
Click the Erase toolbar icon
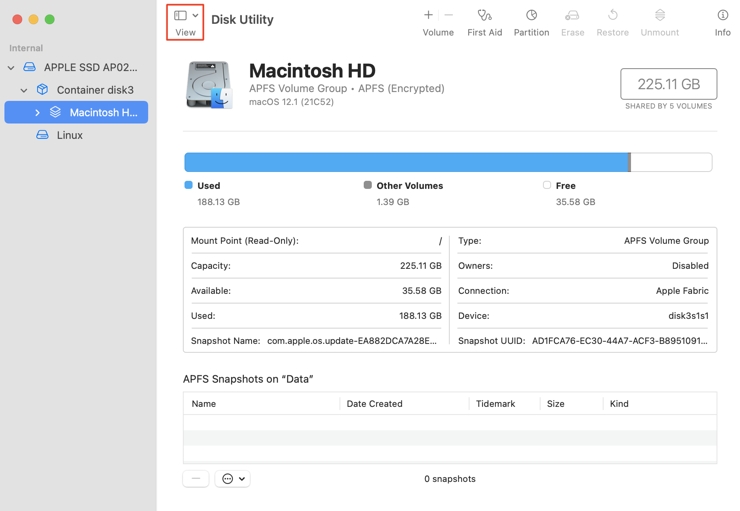(x=572, y=15)
